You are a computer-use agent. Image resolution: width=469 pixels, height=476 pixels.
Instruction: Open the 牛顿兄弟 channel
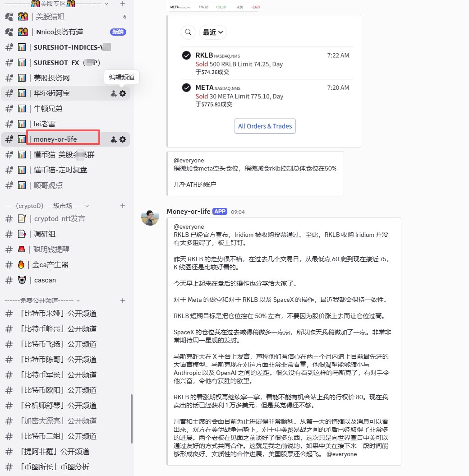tap(65, 109)
